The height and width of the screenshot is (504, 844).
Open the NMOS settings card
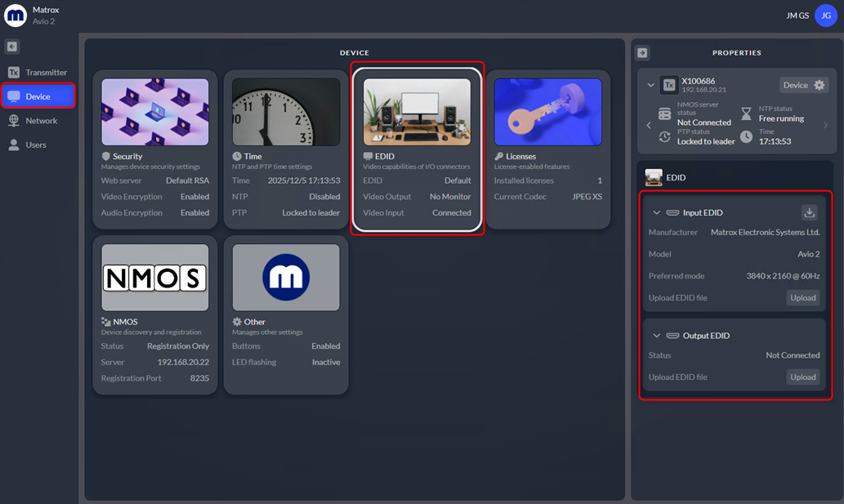click(x=155, y=314)
